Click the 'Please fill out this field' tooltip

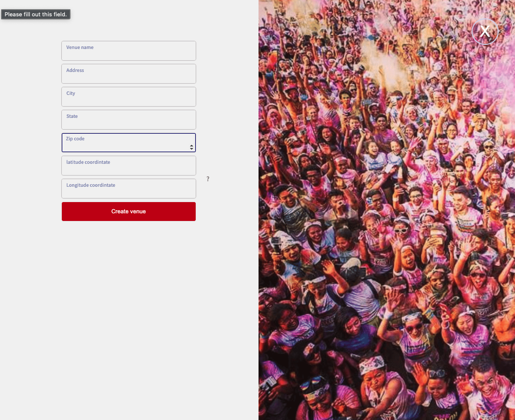tap(36, 14)
